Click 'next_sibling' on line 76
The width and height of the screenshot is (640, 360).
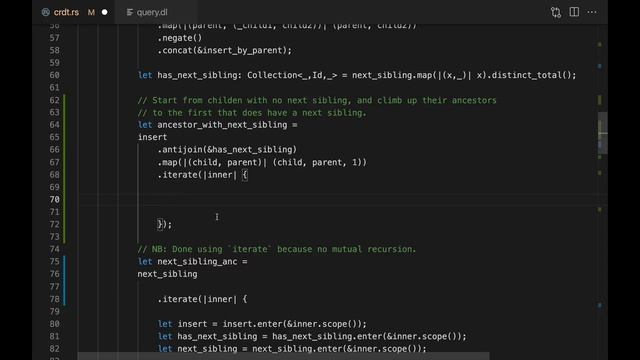pos(167,274)
